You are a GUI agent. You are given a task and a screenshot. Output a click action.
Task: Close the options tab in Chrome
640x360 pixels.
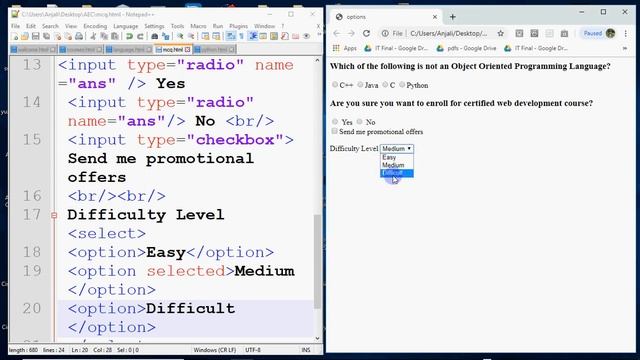click(x=435, y=17)
